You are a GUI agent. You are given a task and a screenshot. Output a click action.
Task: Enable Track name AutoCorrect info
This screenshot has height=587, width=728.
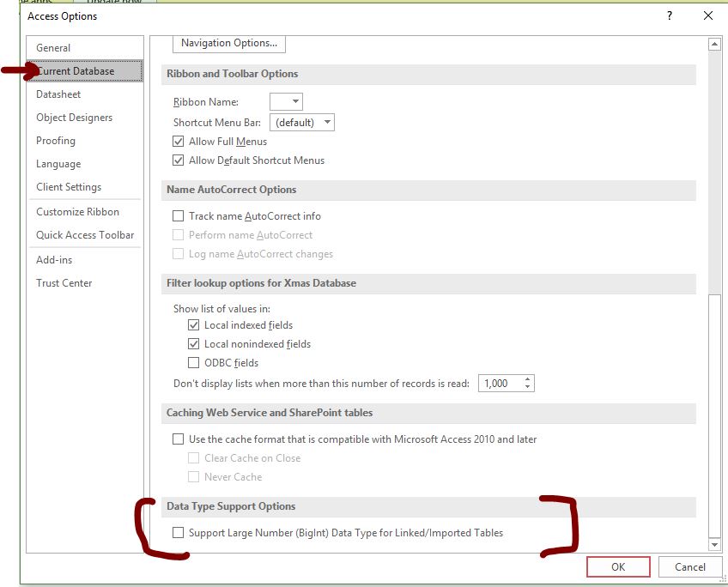tap(179, 216)
